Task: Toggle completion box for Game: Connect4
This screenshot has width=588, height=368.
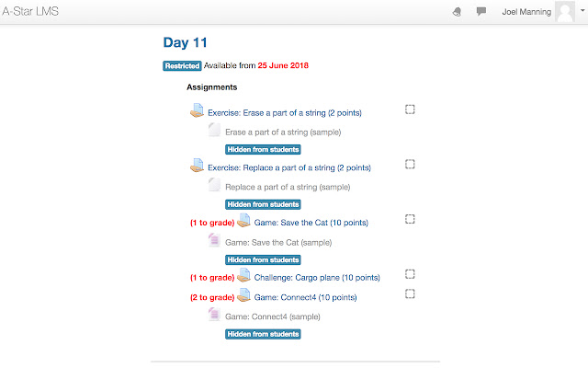Action: (410, 293)
